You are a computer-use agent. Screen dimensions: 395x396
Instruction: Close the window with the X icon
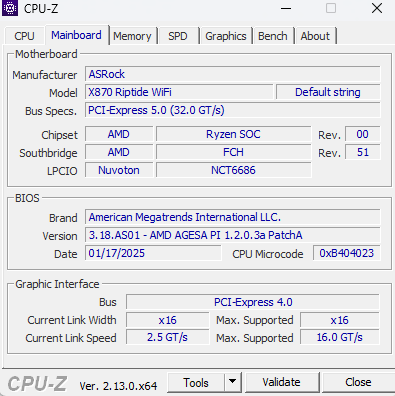(377, 8)
